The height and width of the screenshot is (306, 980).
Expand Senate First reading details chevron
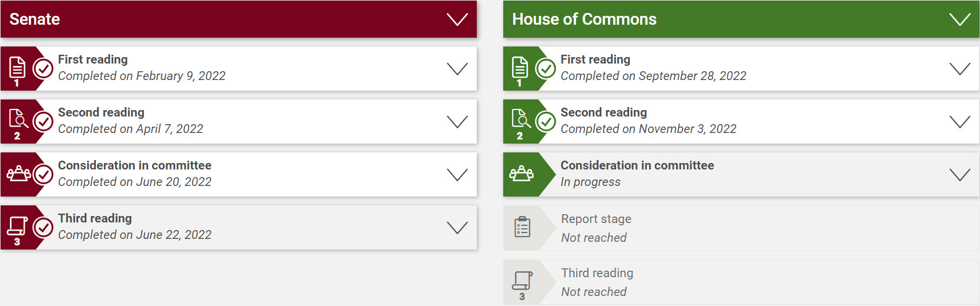coord(457,69)
